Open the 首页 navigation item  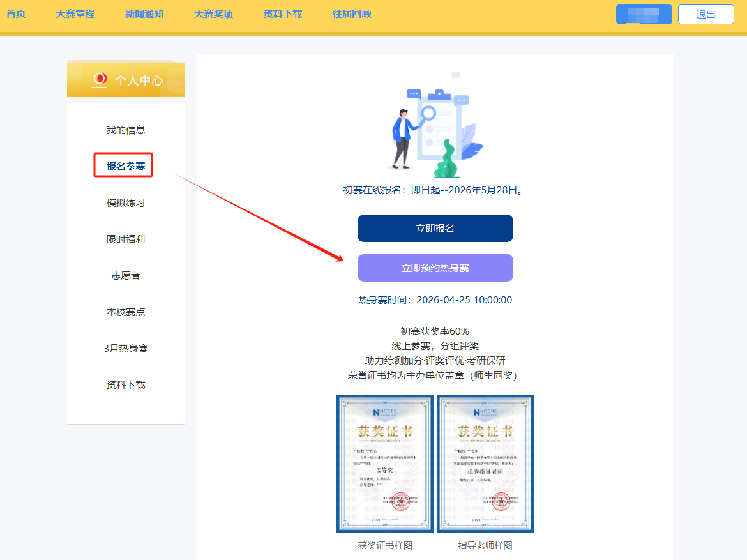[x=16, y=13]
